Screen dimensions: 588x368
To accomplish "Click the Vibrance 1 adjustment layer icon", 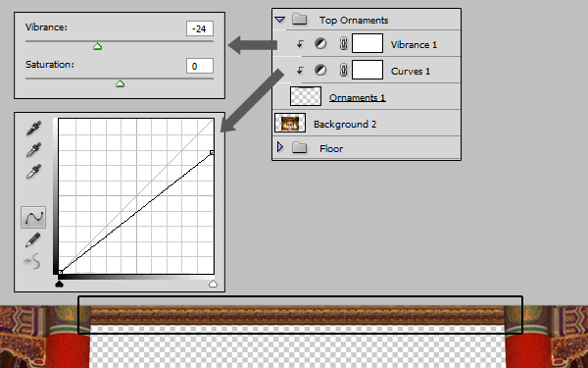I will [x=320, y=43].
